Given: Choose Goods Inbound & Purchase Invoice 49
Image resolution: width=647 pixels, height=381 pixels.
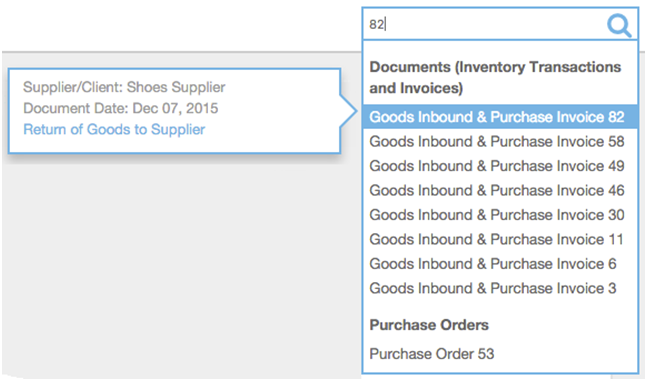Looking at the screenshot, I should (x=497, y=166).
